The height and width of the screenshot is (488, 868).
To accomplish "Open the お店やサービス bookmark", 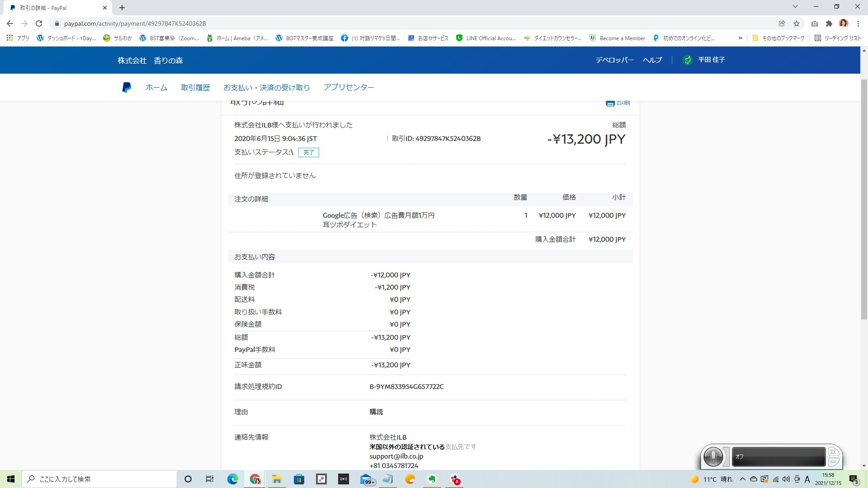I will click(428, 38).
